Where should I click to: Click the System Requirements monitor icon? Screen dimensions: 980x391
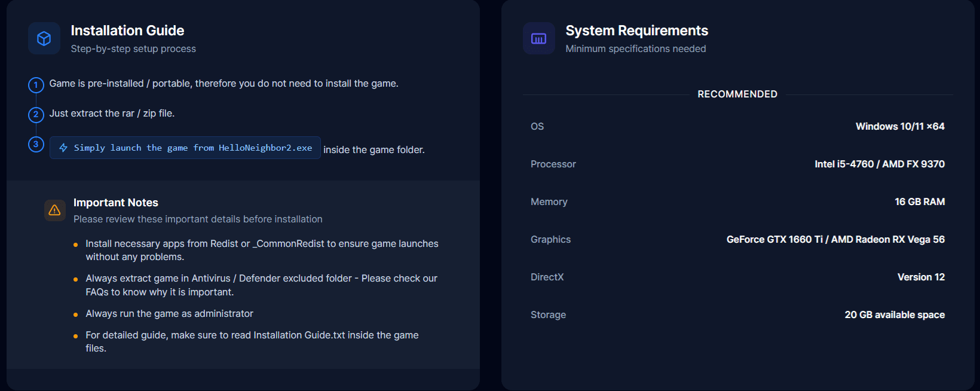pos(539,38)
